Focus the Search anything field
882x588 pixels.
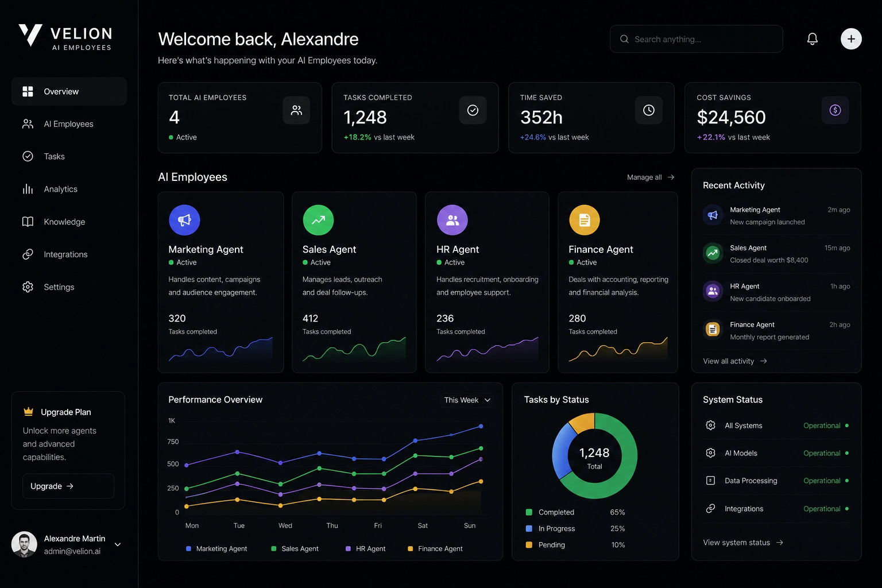coord(696,39)
